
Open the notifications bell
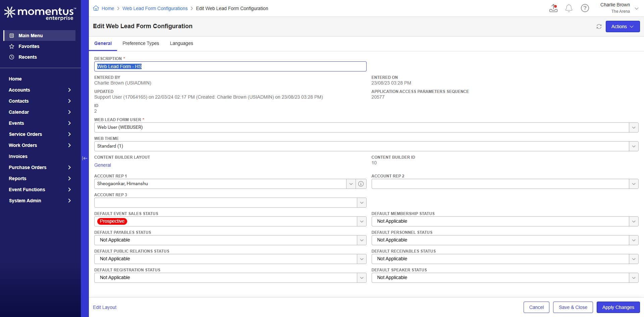[x=569, y=8]
